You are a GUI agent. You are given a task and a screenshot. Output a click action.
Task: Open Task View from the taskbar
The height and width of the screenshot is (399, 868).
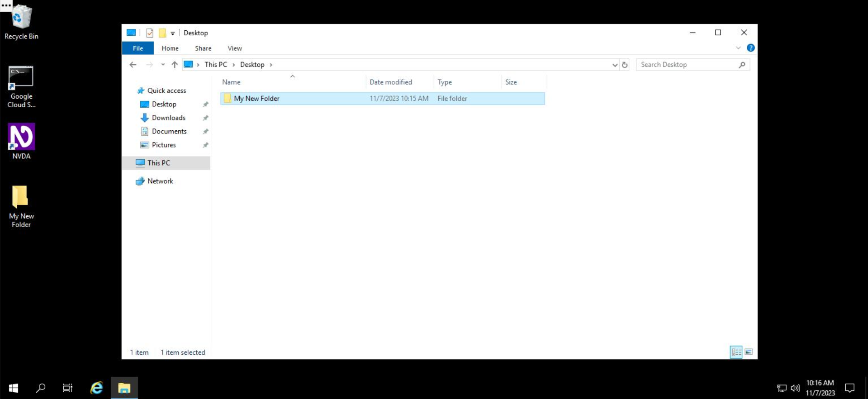pyautogui.click(x=68, y=388)
